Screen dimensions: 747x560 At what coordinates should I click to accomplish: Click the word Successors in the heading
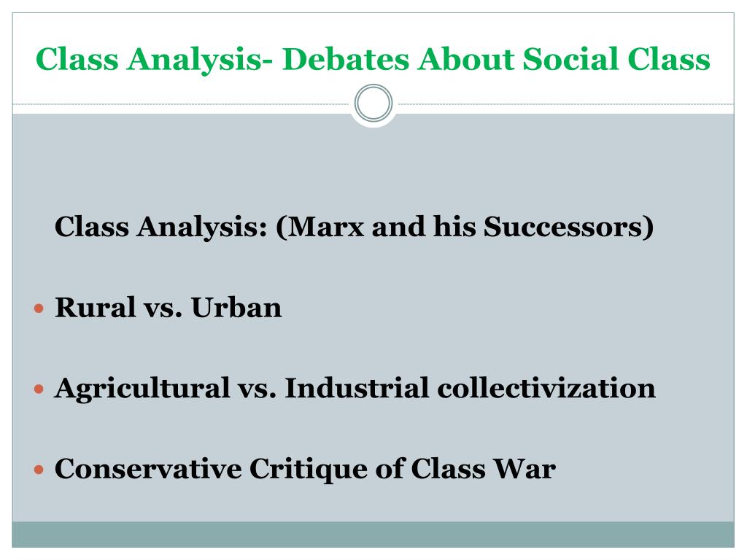pos(563,227)
